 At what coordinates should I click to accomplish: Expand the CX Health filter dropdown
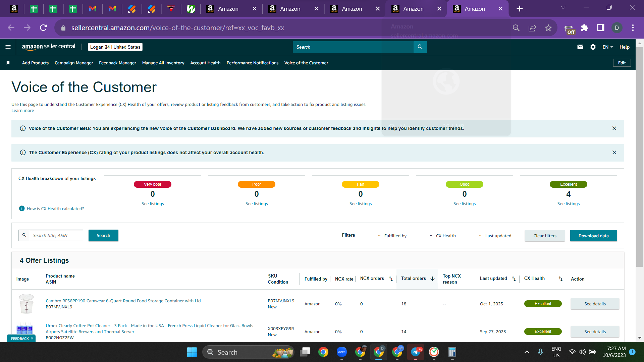click(442, 236)
